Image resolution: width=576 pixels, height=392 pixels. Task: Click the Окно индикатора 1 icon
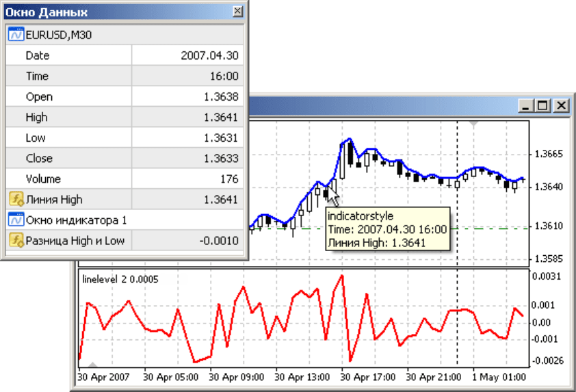coord(15,220)
